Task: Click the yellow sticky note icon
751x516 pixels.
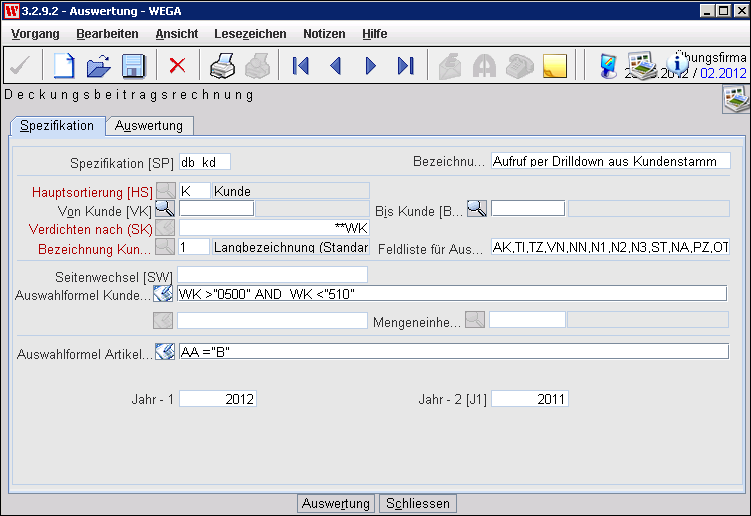Action: pos(554,66)
